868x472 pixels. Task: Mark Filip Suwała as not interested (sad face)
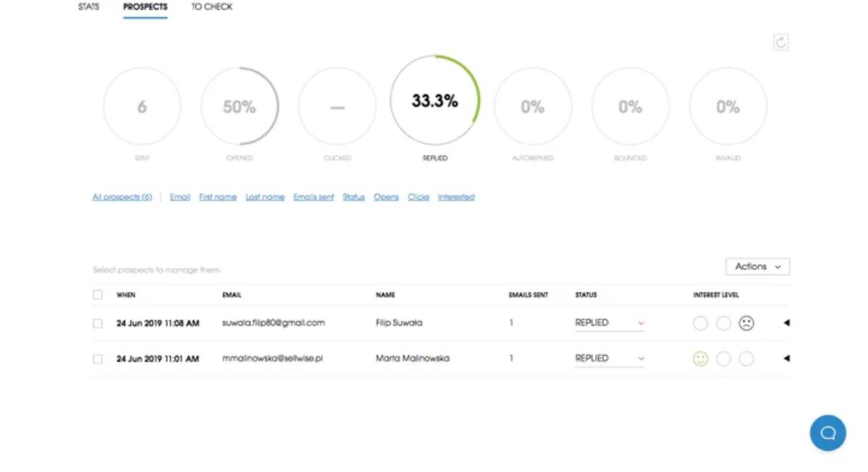click(746, 323)
